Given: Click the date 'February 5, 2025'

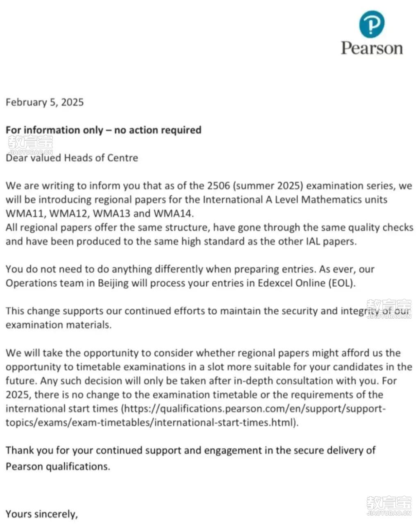Looking at the screenshot, I should pos(45,102).
